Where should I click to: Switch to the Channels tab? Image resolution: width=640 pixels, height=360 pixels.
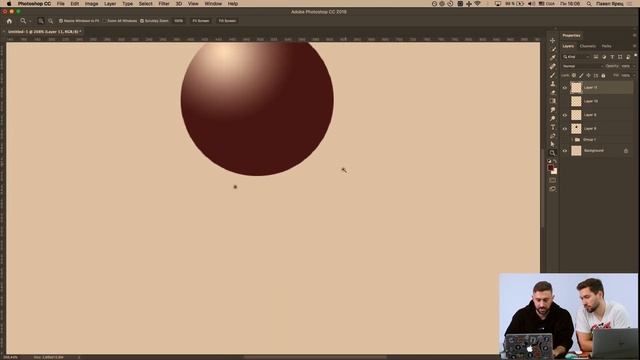588,46
